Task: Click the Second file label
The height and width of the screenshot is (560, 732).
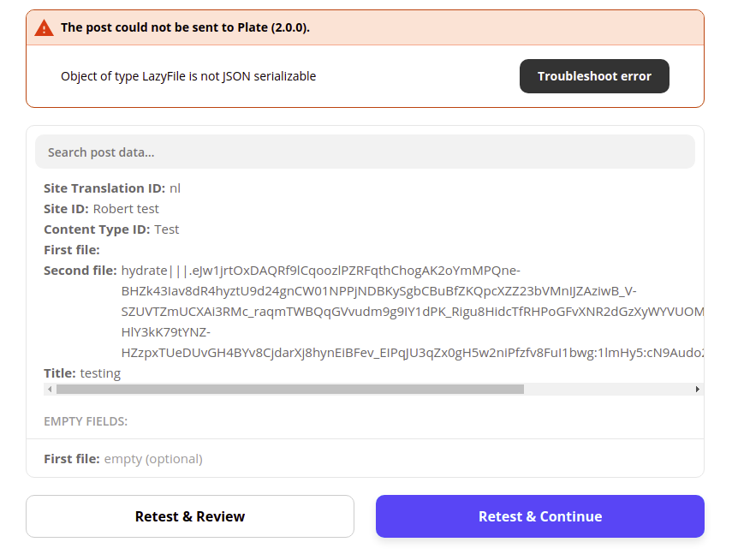Action: click(80, 271)
